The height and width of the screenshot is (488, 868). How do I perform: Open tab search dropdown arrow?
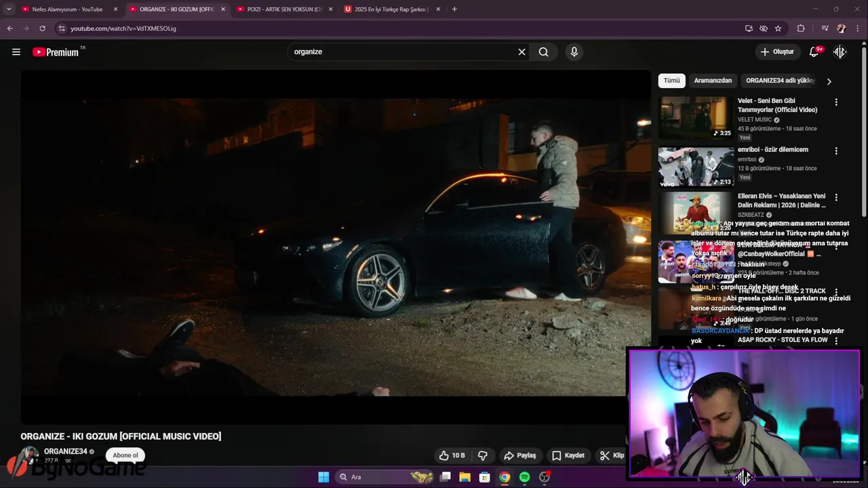[x=9, y=9]
